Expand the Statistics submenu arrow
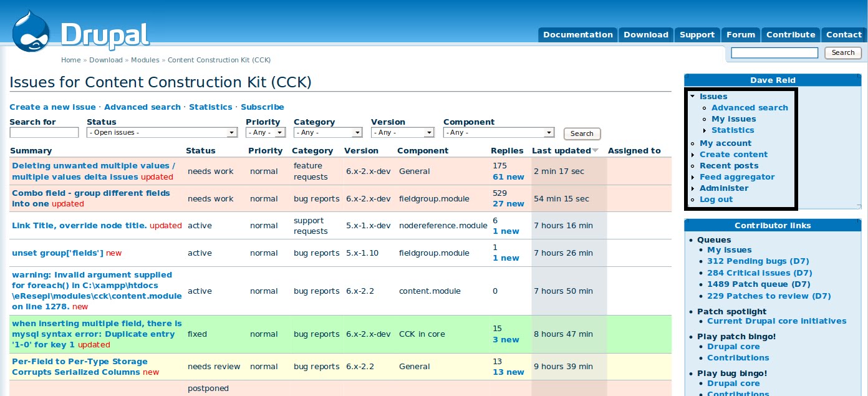This screenshot has height=396, width=868. point(705,130)
